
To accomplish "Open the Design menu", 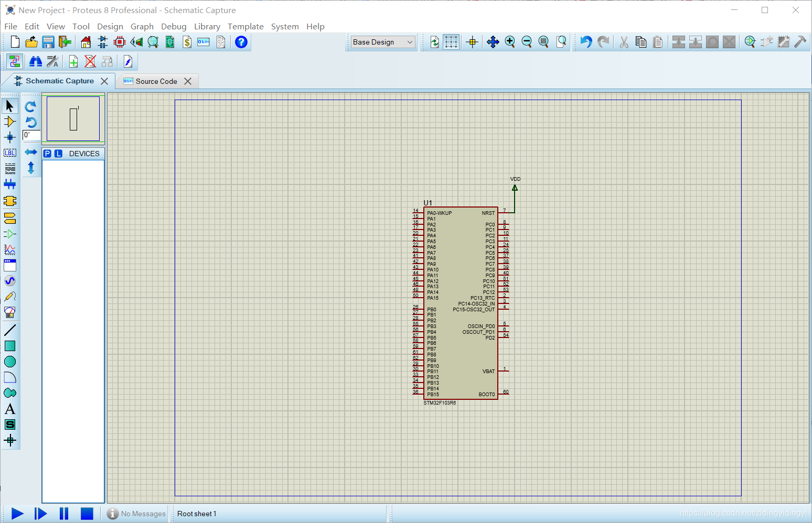I will click(110, 26).
